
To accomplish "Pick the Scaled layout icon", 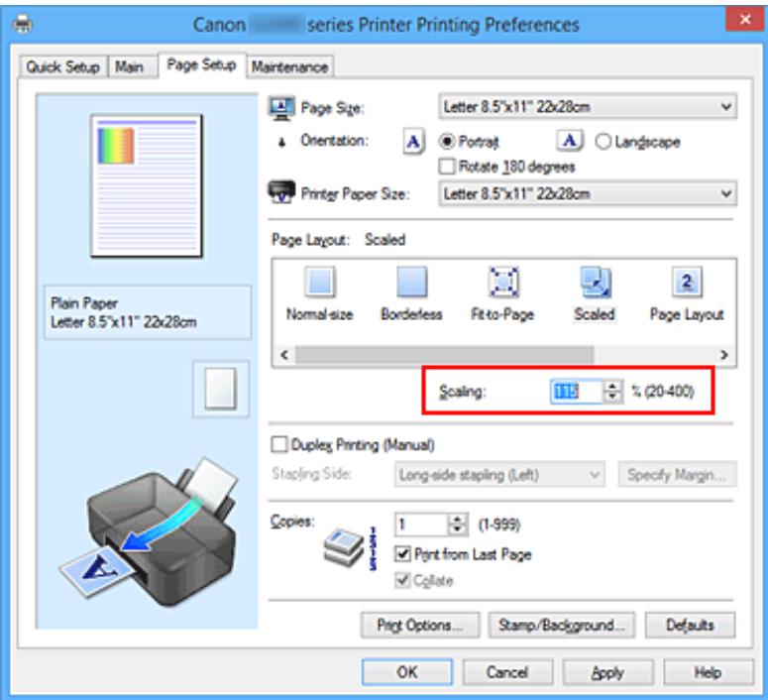I will point(596,282).
